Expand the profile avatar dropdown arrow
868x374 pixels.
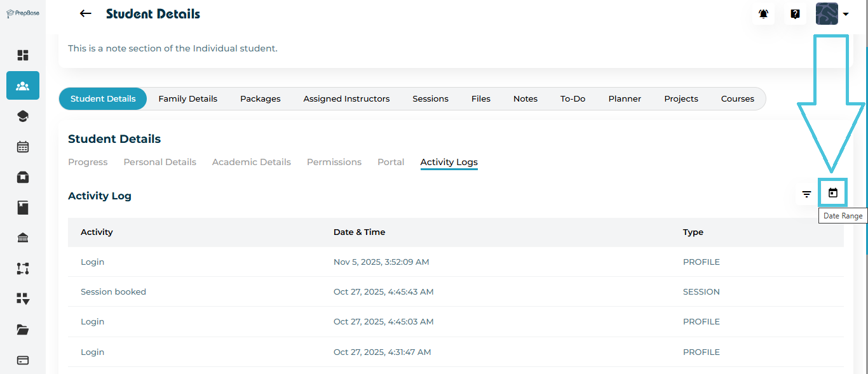click(846, 14)
